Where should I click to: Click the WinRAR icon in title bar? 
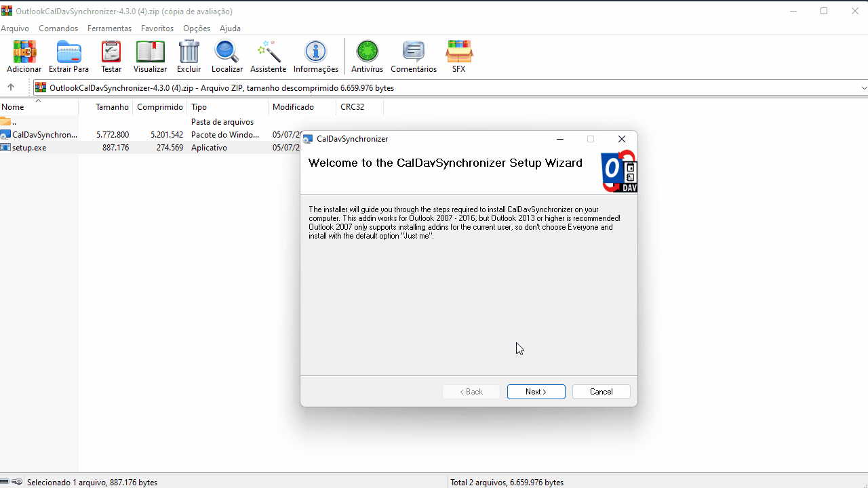tap(7, 11)
